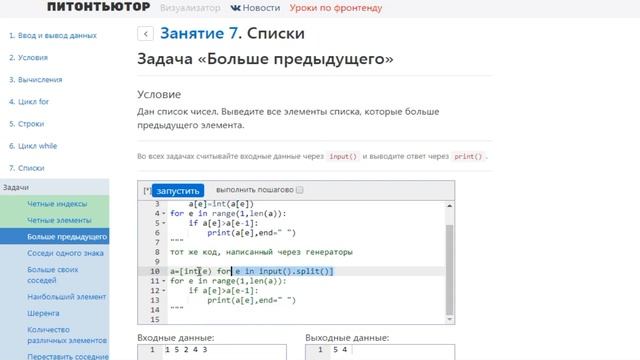Open lesson 1. Ввод и вывод данных
This screenshot has height=360, width=640.
[x=53, y=36]
